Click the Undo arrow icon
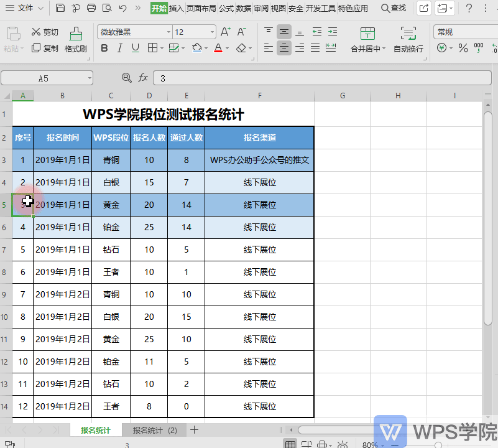The height and width of the screenshot is (448, 498). coord(122,8)
